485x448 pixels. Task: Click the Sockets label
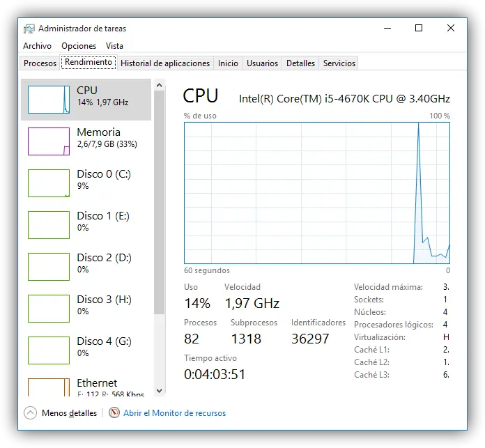pos(369,300)
